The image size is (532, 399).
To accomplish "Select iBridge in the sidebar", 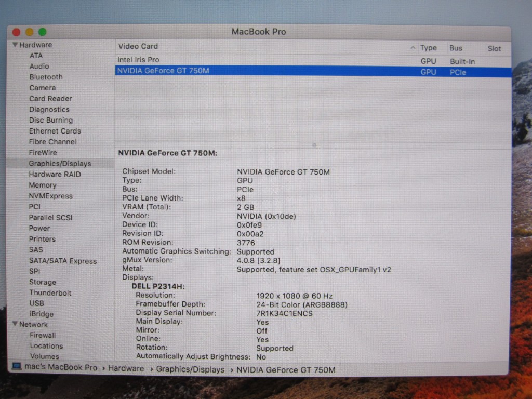I will point(42,314).
